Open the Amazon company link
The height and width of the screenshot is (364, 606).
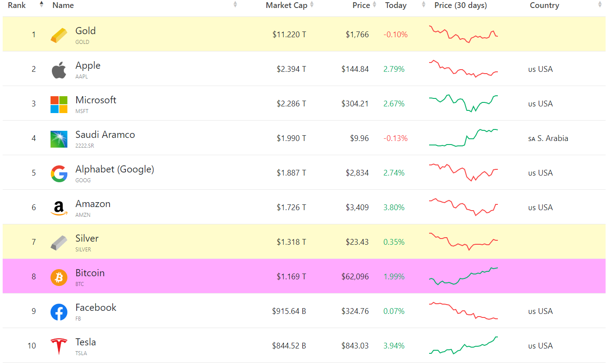[93, 204]
